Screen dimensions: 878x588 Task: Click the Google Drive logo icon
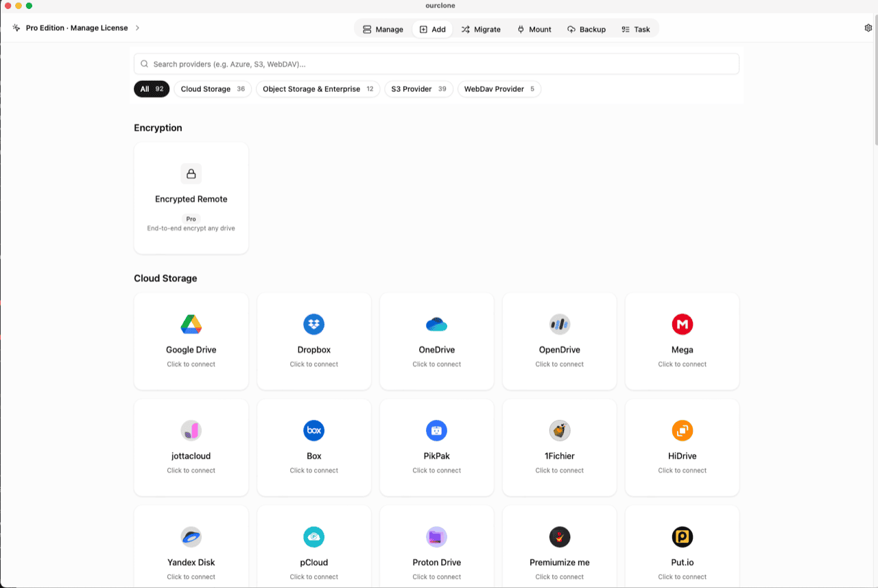191,324
